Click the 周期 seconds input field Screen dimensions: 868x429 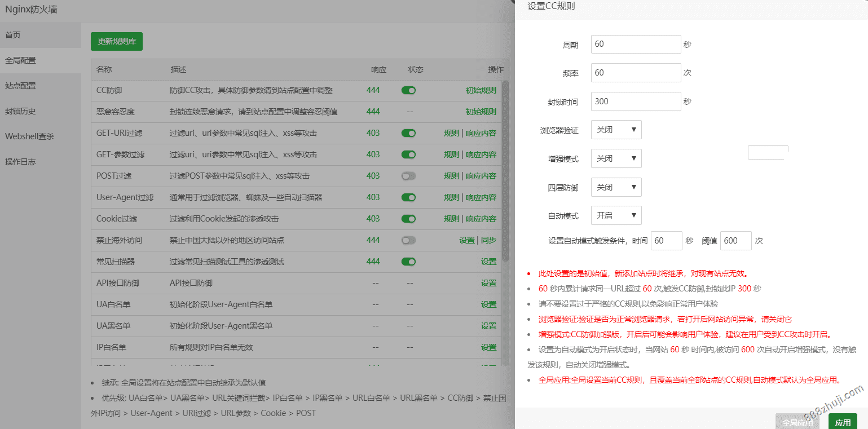[636, 44]
